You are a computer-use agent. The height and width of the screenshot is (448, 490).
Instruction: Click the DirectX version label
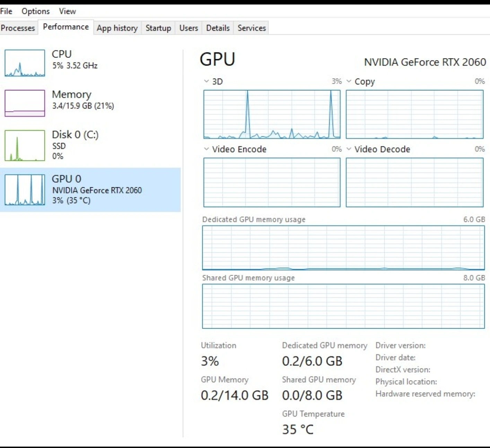403,370
